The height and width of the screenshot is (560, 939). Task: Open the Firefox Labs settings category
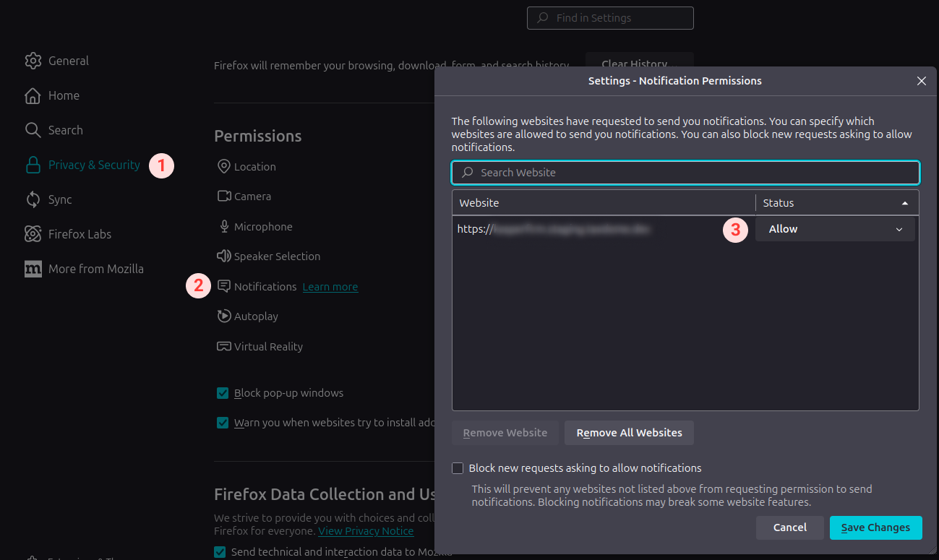80,234
